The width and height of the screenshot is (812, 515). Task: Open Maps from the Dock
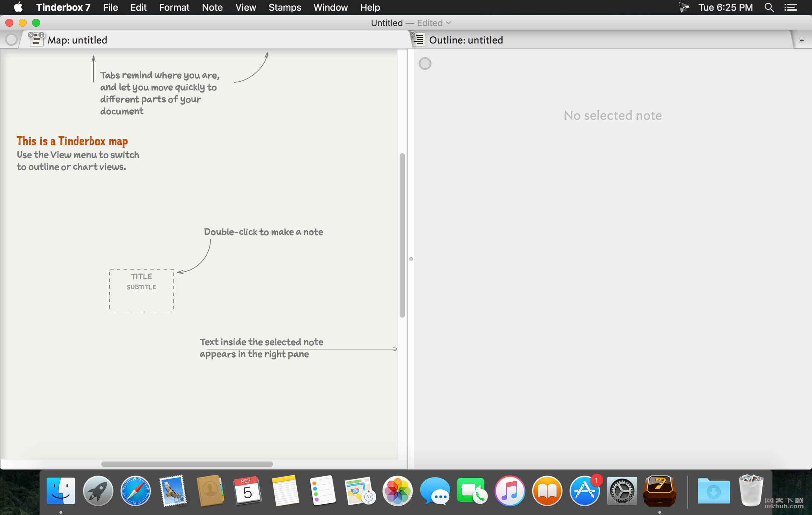(360, 491)
